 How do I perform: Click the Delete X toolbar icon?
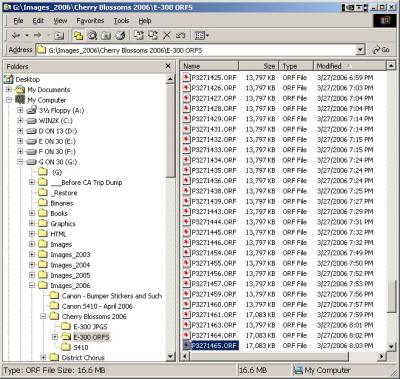167,35
